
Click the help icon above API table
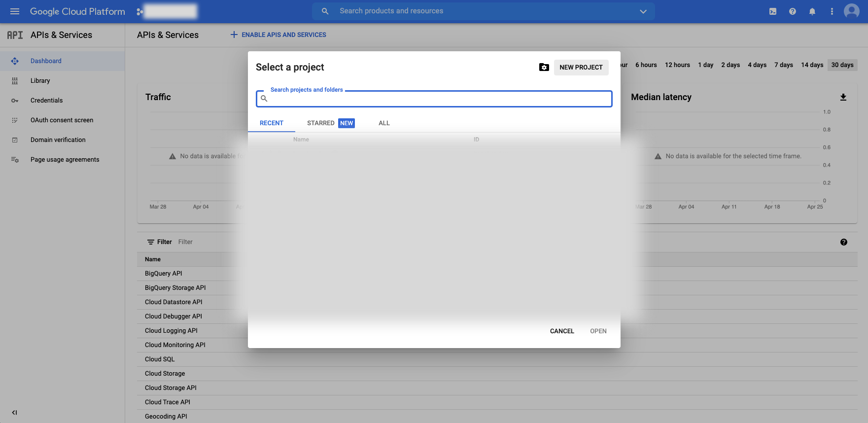[x=844, y=242]
